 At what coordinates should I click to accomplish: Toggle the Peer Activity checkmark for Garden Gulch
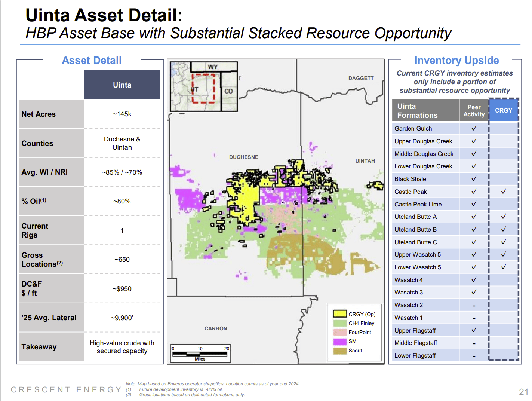tap(474, 128)
